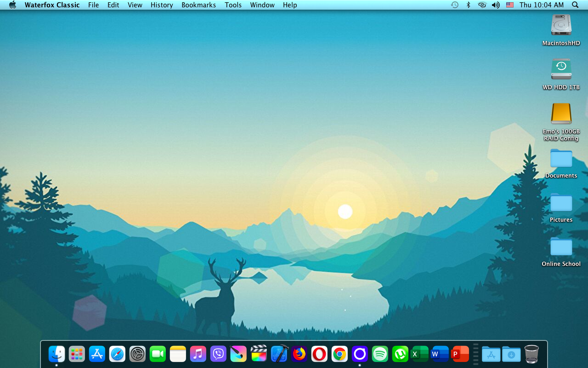Open the Music app in the Dock

pos(198,354)
